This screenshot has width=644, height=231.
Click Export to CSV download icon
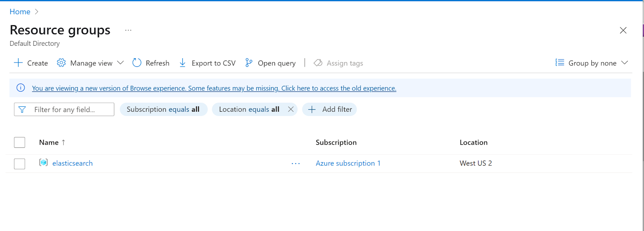coord(182,63)
